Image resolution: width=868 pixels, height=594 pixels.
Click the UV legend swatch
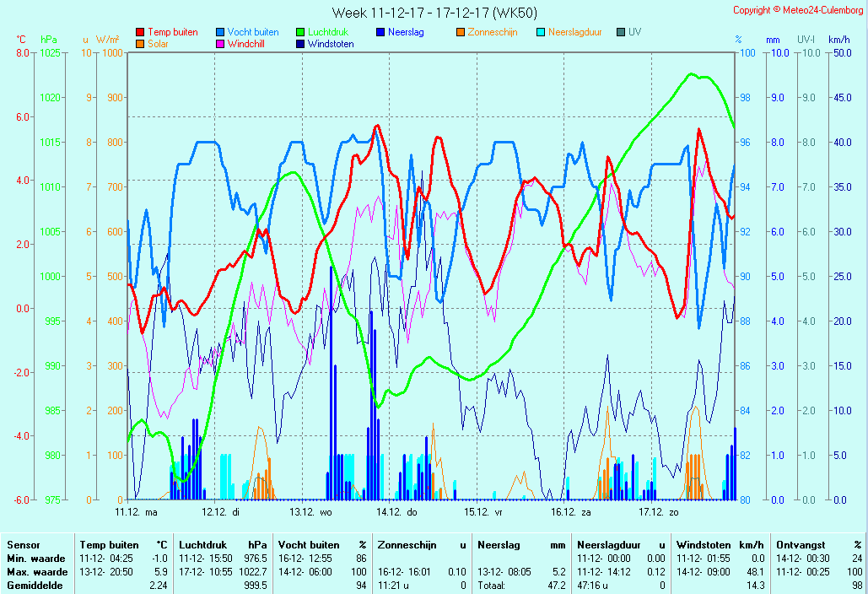point(621,33)
